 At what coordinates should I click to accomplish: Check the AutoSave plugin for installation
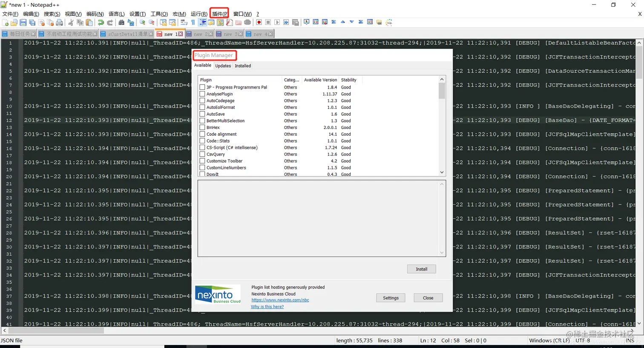202,114
